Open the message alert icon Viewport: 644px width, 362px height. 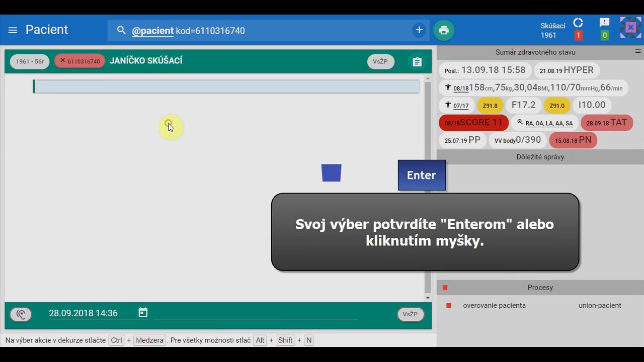(x=605, y=23)
